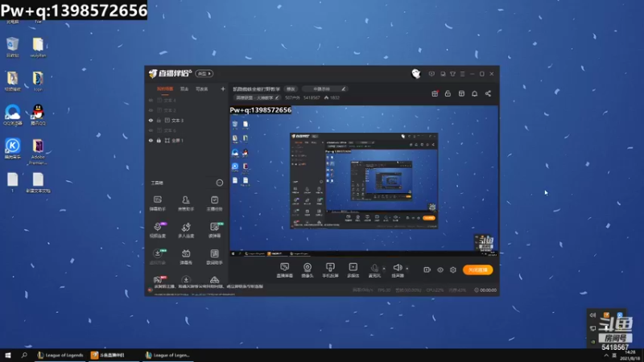Open the taxi car tool icon
Screen dimensions: 644x362
click(214, 280)
